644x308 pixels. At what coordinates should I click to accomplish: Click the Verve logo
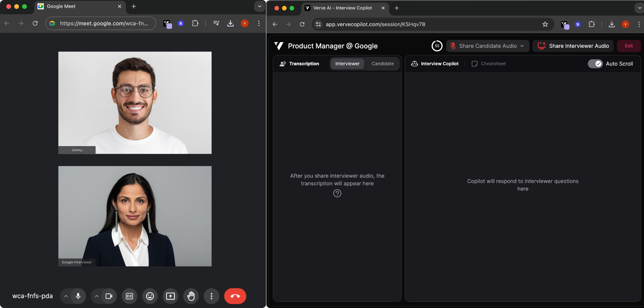(x=279, y=46)
